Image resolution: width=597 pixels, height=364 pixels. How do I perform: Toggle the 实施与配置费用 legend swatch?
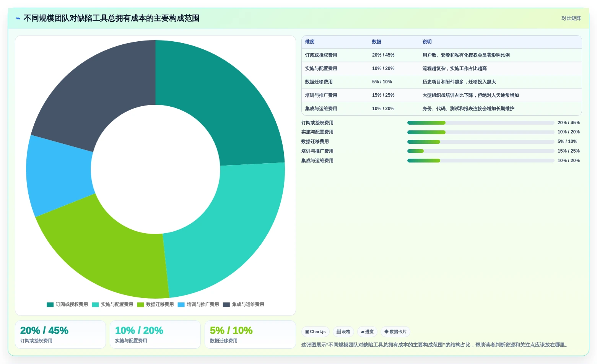95,305
